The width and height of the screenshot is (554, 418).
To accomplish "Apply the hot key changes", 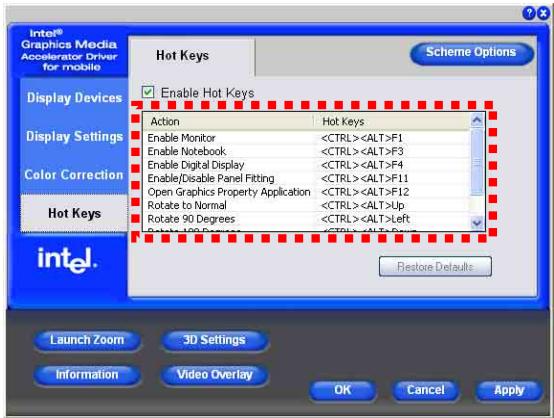I will tap(509, 390).
